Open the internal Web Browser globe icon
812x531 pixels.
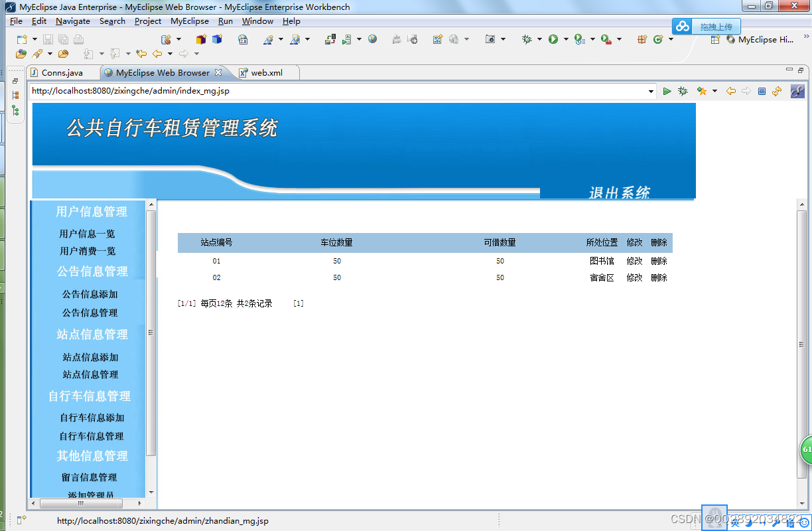coord(372,38)
